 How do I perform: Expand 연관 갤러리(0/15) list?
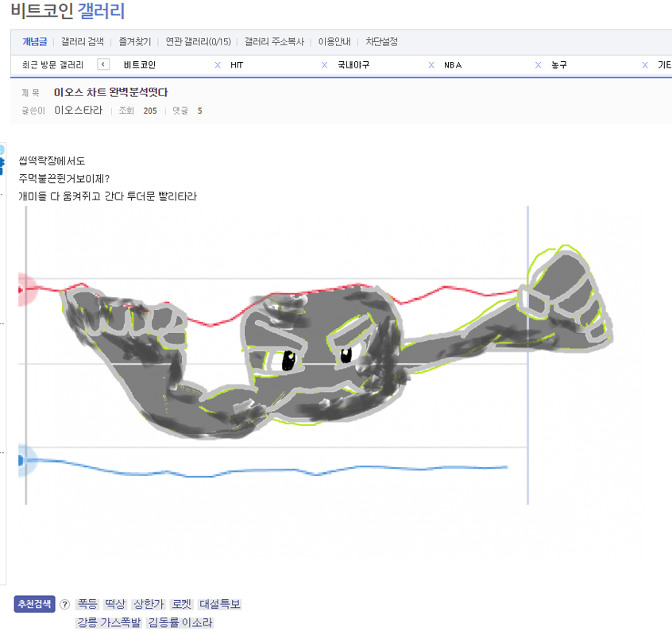click(198, 41)
